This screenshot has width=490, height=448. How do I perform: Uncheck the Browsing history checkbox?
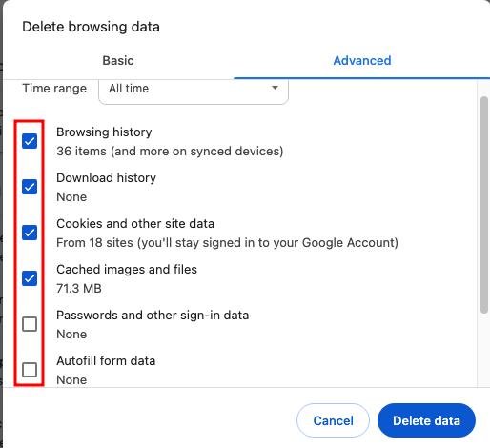tap(30, 141)
